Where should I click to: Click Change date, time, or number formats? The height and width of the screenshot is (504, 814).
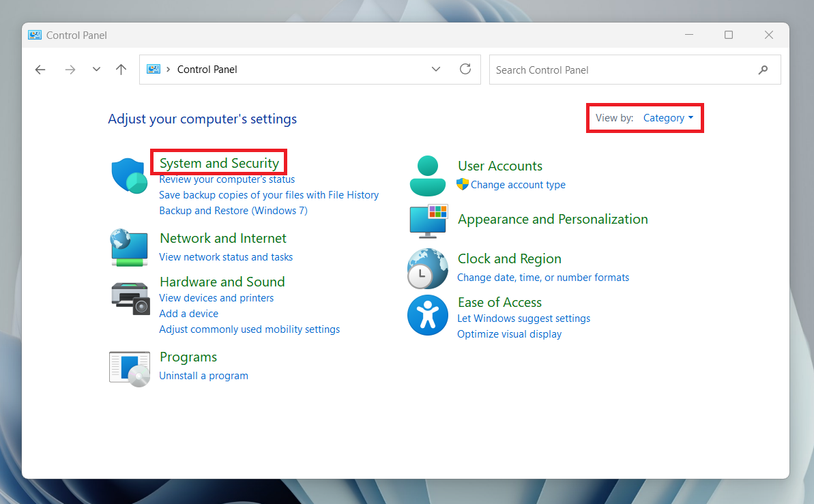pyautogui.click(x=543, y=278)
